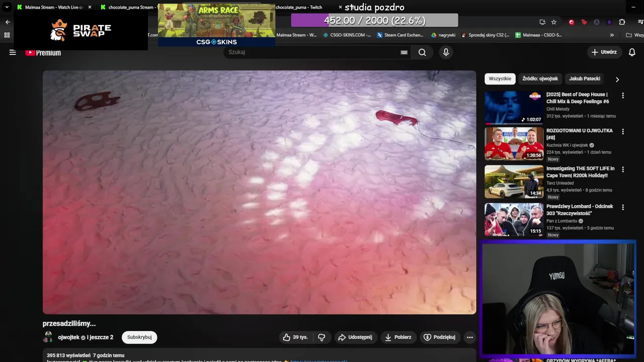Open the CSGO-SKINS.COM bookmark
This screenshot has height=362, width=644.
click(347, 35)
